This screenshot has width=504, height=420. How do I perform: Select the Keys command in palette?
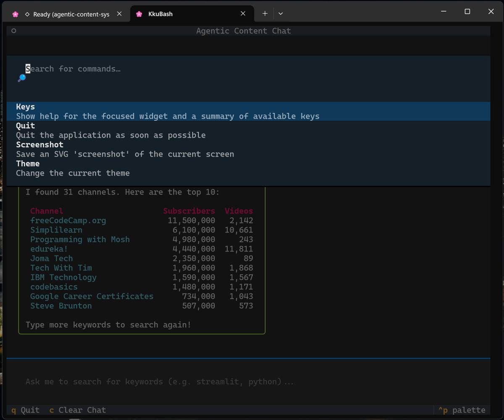pos(248,112)
